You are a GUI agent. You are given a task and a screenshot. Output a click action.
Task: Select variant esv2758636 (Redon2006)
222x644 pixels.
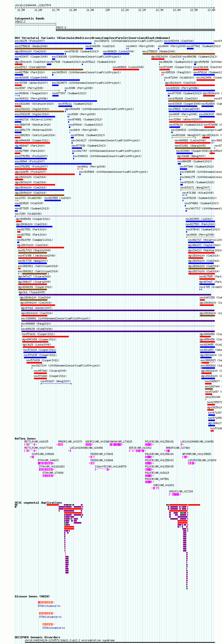31,46
